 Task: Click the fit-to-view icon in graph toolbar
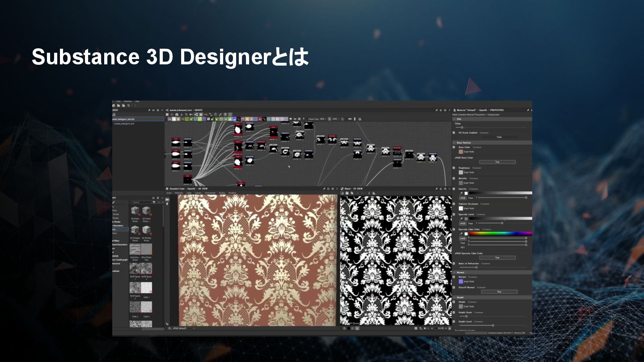(167, 114)
